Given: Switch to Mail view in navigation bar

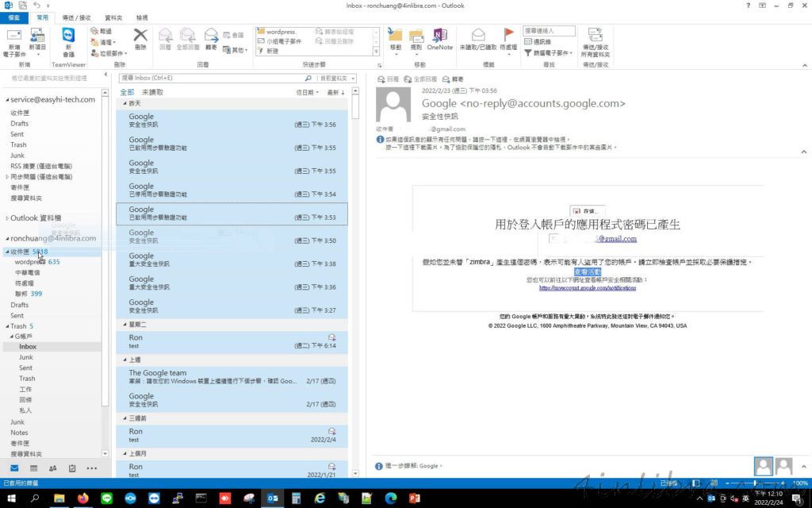Looking at the screenshot, I should [14, 468].
